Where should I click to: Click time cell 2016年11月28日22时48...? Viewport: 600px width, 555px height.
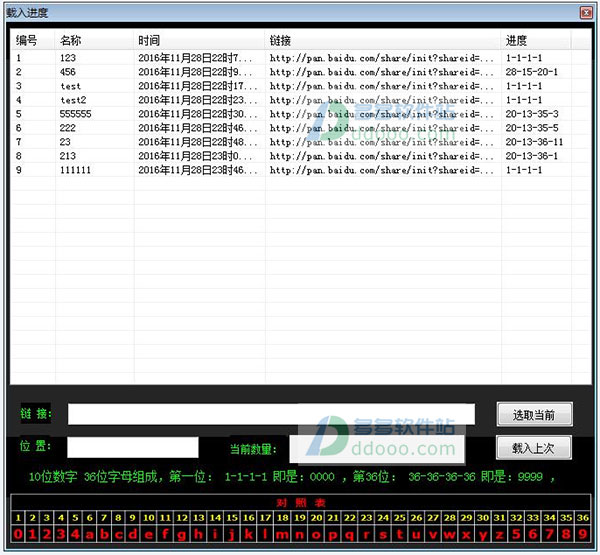[x=198, y=142]
